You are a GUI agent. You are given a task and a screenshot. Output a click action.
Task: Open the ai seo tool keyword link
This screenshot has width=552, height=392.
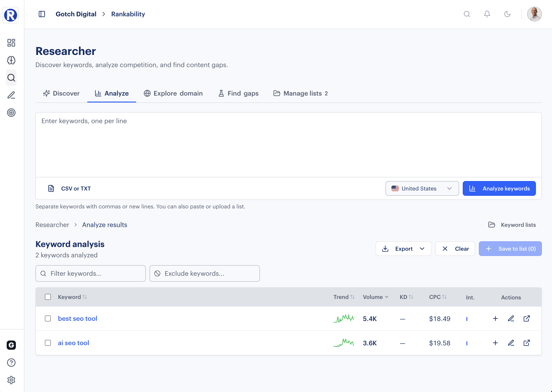[73, 343]
